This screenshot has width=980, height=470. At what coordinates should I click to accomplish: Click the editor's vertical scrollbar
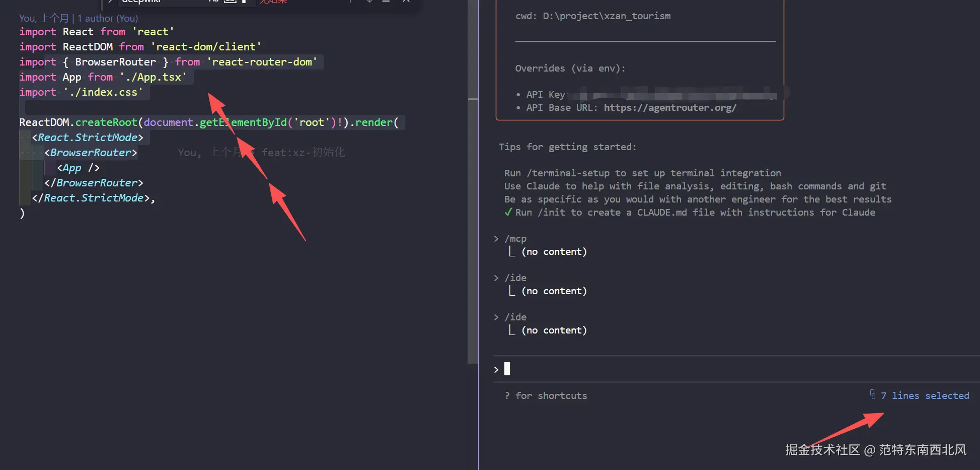tap(473, 181)
